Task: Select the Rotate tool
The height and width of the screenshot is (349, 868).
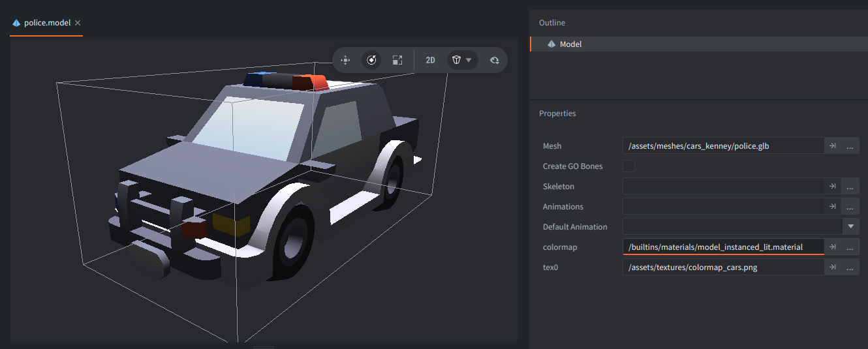Action: [x=371, y=60]
